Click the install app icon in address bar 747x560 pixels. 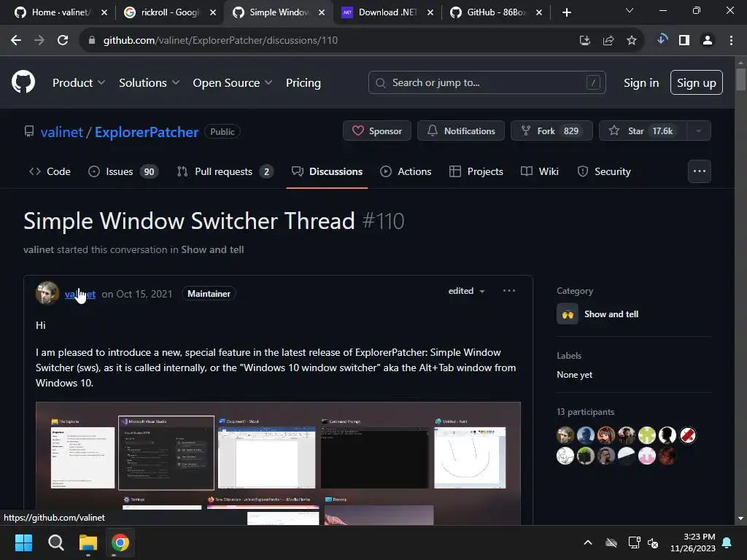585,41
